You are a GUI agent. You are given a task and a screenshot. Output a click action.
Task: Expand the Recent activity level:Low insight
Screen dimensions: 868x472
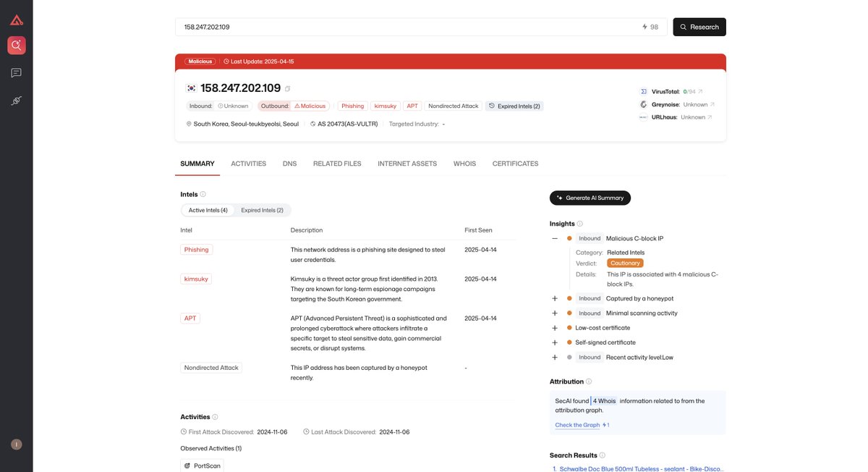pos(555,358)
